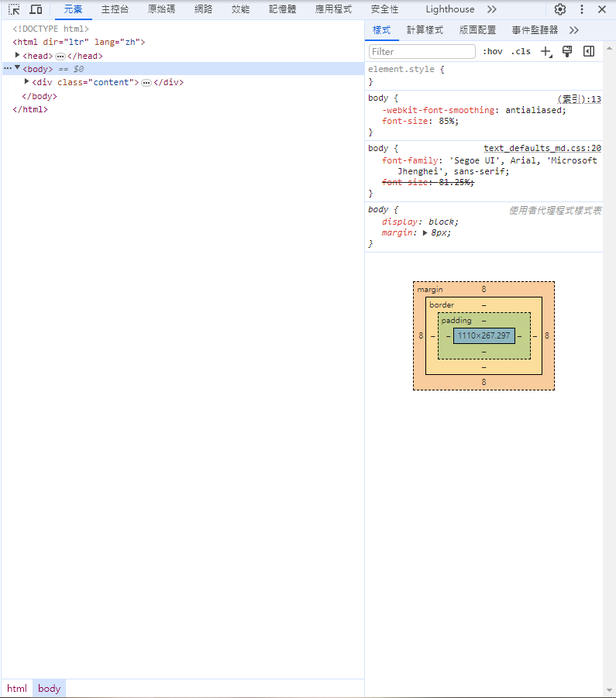Click the new style rule plus icon
The image size is (616, 698).
[x=546, y=52]
